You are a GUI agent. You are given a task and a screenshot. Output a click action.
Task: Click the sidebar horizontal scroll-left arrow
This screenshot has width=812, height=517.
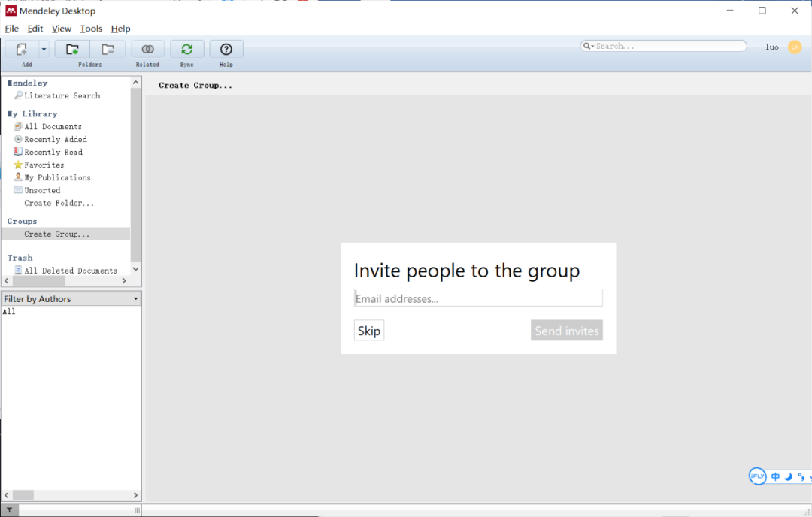coord(7,280)
